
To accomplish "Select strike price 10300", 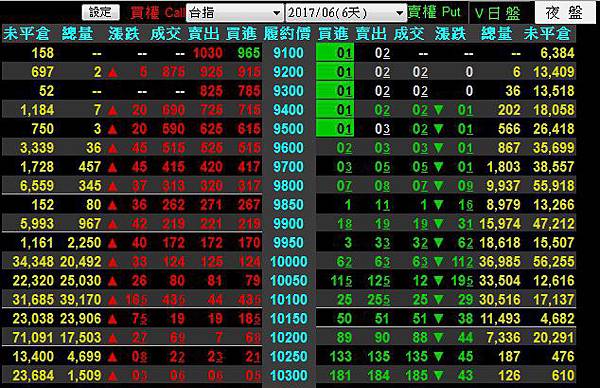I will point(289,376).
